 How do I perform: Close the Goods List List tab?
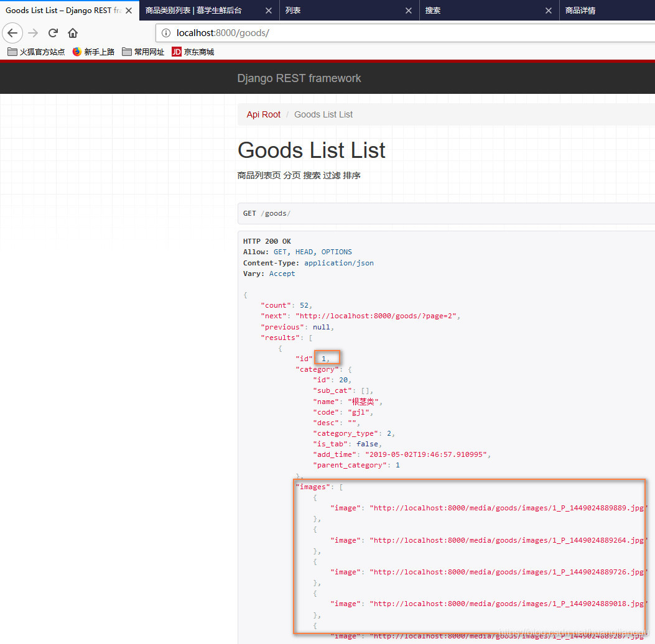click(129, 11)
